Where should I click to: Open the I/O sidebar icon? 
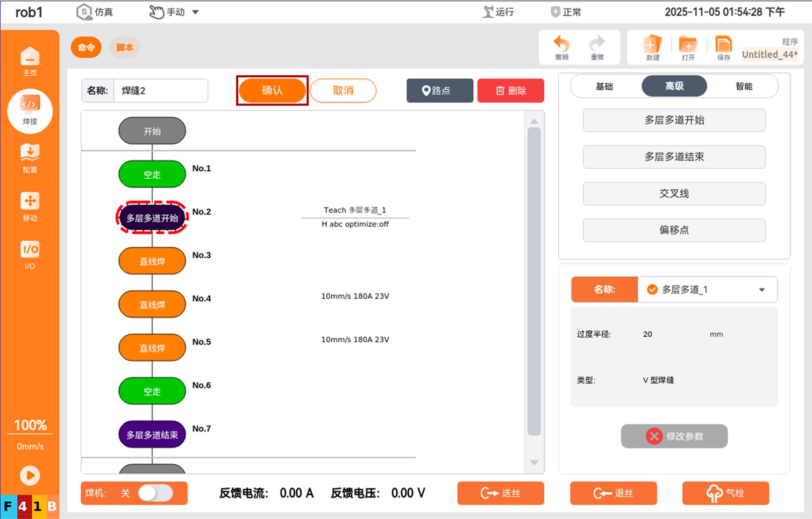tap(30, 254)
